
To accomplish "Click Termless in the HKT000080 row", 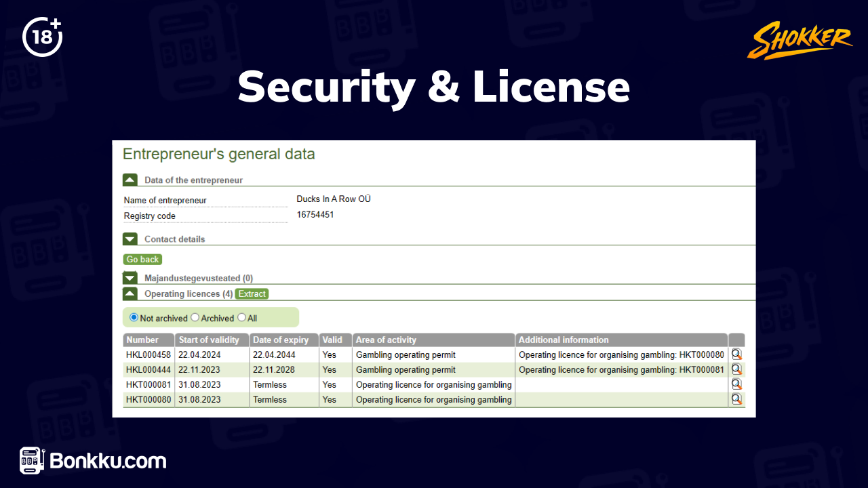I will pyautogui.click(x=270, y=399).
